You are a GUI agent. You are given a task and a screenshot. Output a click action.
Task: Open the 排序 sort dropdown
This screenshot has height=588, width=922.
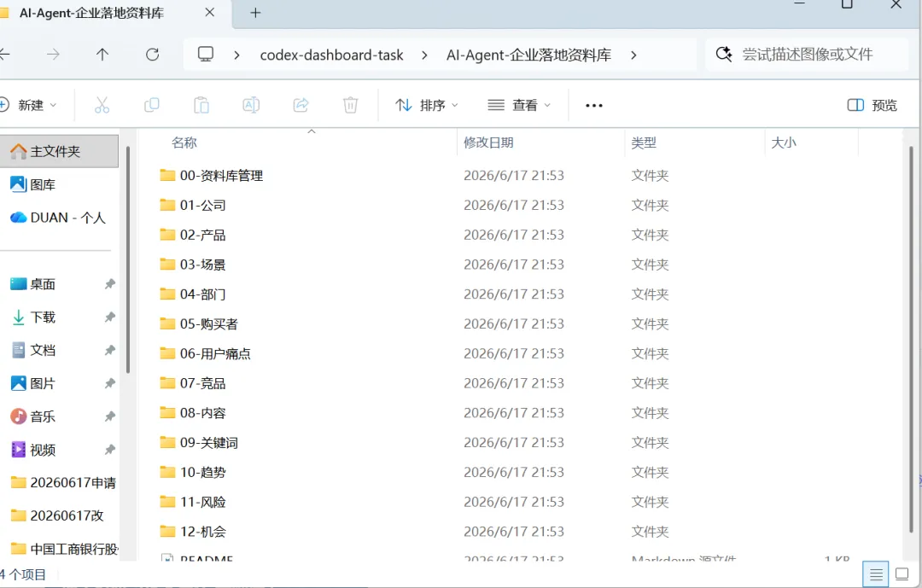pyautogui.click(x=426, y=105)
